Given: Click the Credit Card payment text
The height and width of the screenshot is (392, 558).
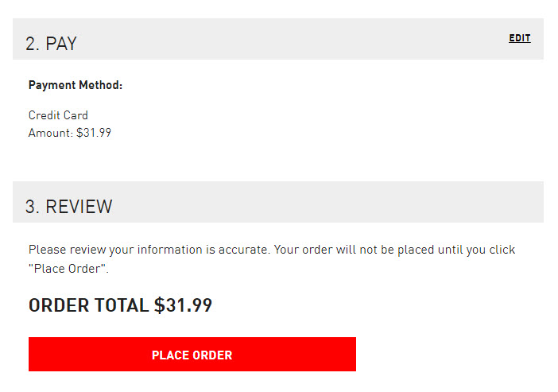Looking at the screenshot, I should coord(58,115).
